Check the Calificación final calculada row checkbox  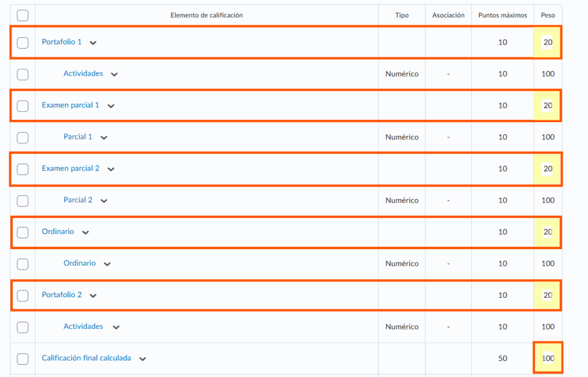click(23, 359)
